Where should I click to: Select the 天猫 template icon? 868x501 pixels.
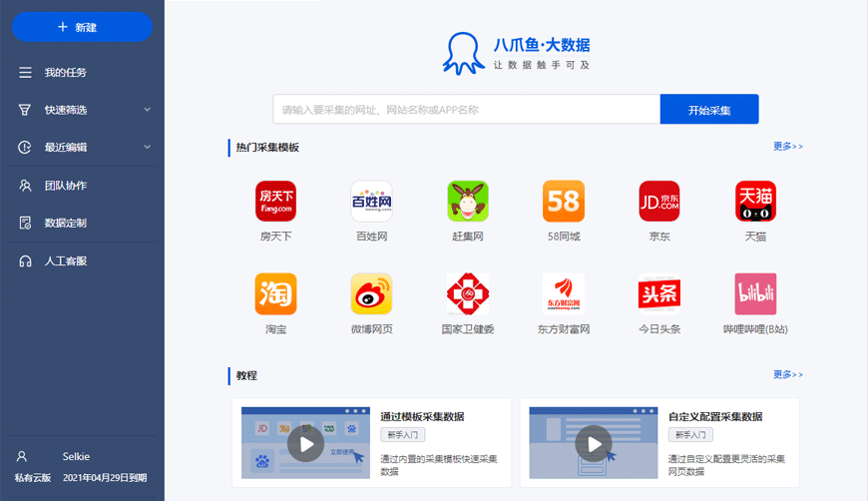point(755,201)
